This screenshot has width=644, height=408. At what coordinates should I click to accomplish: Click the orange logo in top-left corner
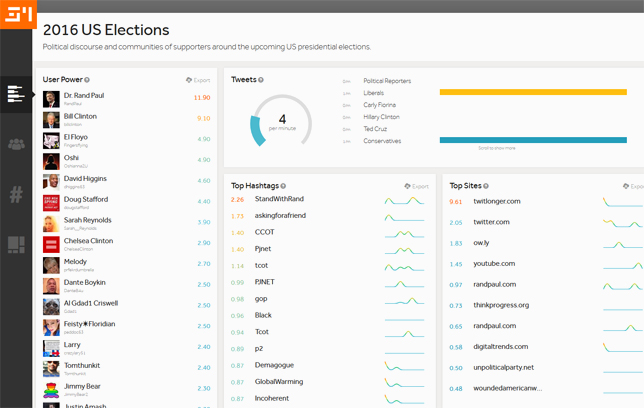click(x=18, y=14)
